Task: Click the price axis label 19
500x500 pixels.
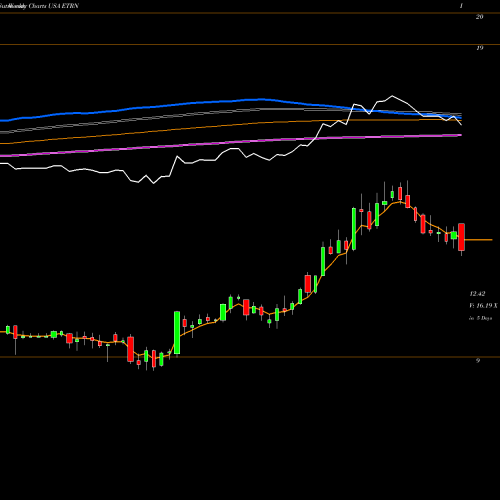Action: click(479, 48)
